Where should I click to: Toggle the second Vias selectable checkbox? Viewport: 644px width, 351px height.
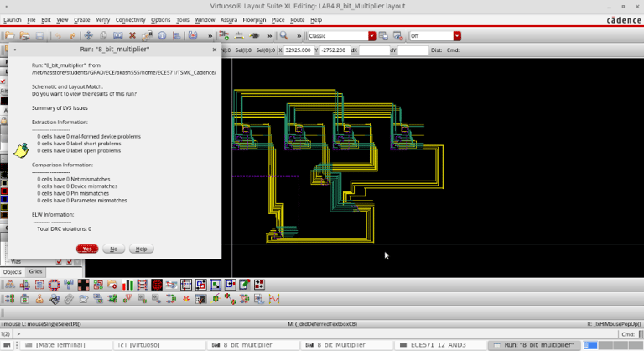point(69,262)
